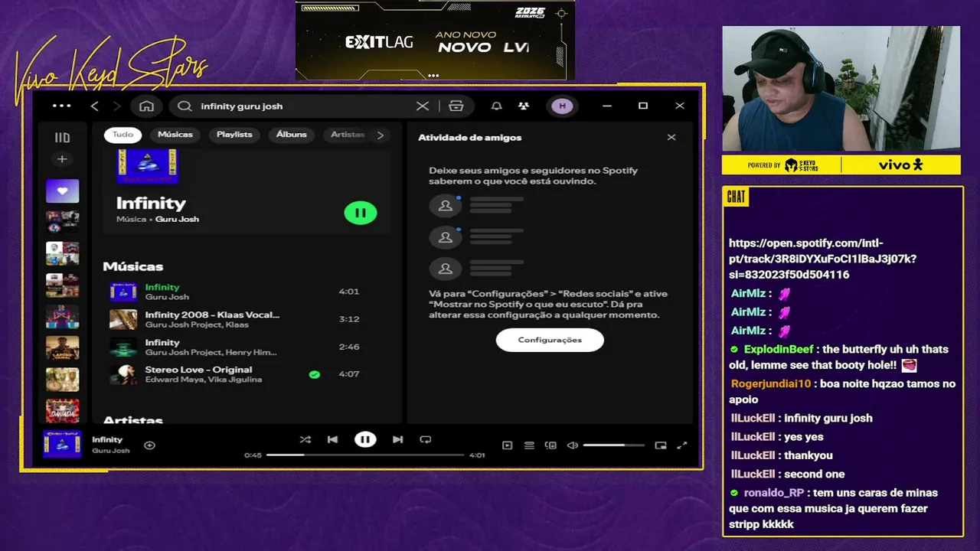Open second library playlist thumbnail

click(x=62, y=222)
